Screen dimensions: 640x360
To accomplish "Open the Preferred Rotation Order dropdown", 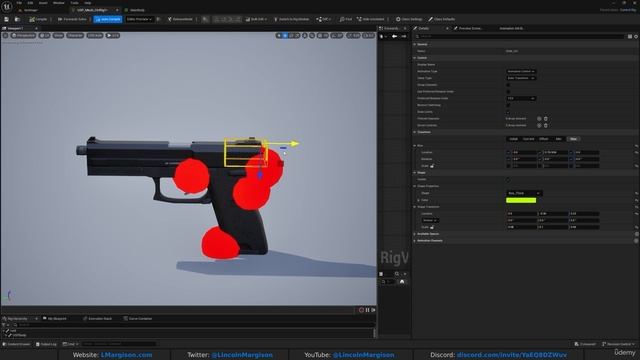I will 521,98.
